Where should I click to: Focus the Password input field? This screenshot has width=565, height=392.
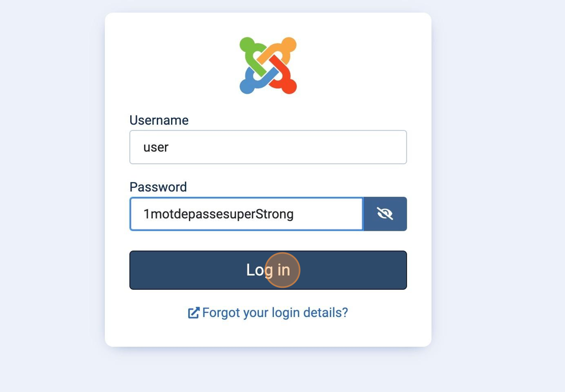pyautogui.click(x=246, y=214)
